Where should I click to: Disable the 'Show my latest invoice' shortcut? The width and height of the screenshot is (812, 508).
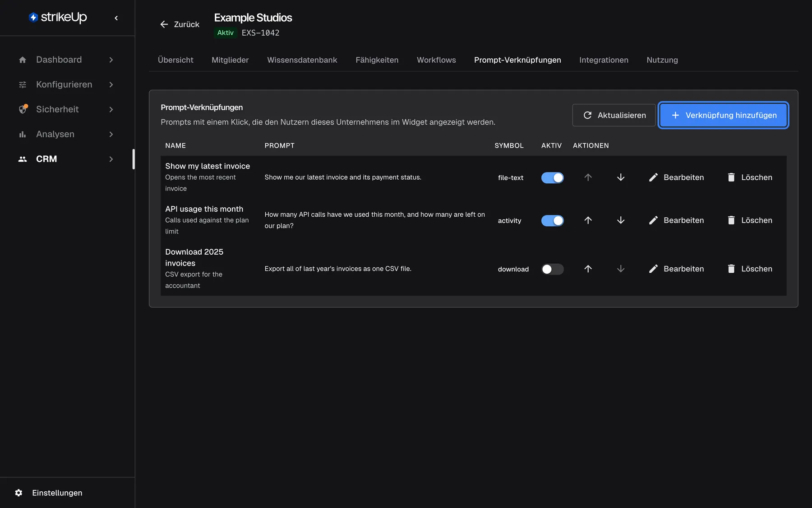click(x=553, y=177)
